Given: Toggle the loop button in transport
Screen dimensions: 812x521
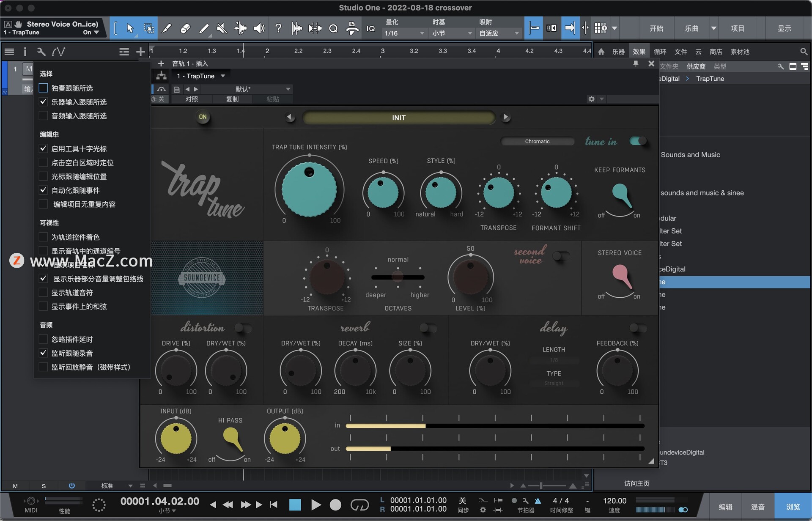Looking at the screenshot, I should pos(360,505).
